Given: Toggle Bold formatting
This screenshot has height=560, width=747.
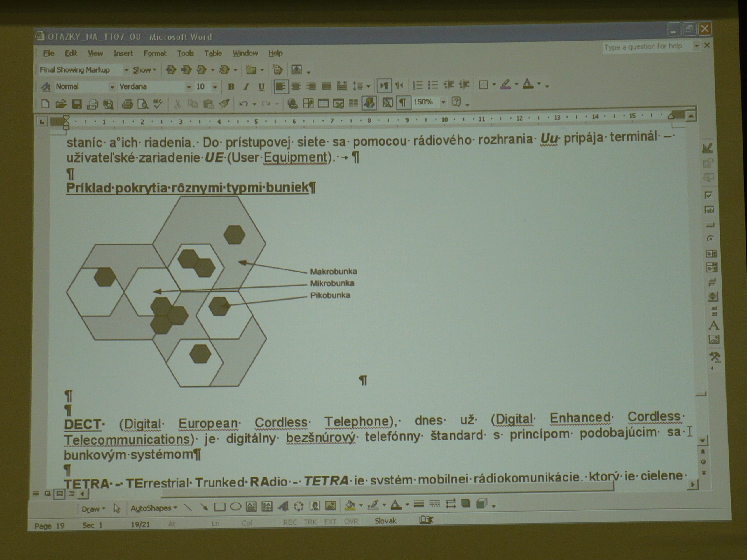Looking at the screenshot, I should click(x=231, y=87).
